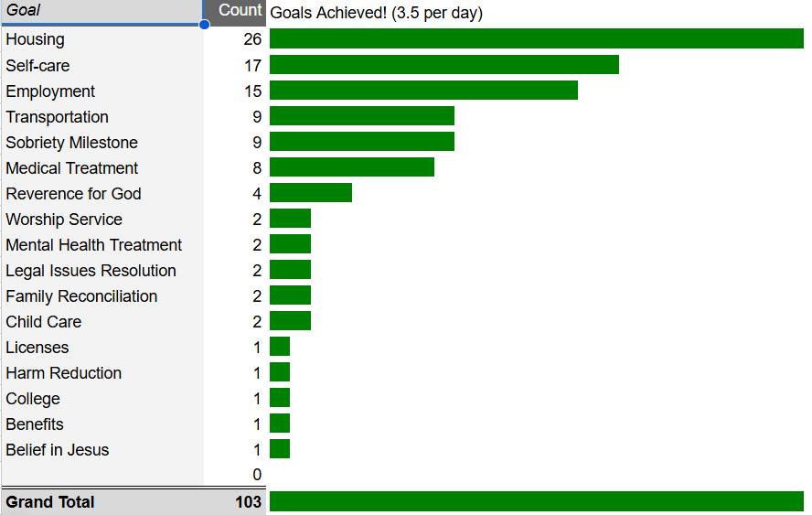Select the Licenses row label

(37, 348)
